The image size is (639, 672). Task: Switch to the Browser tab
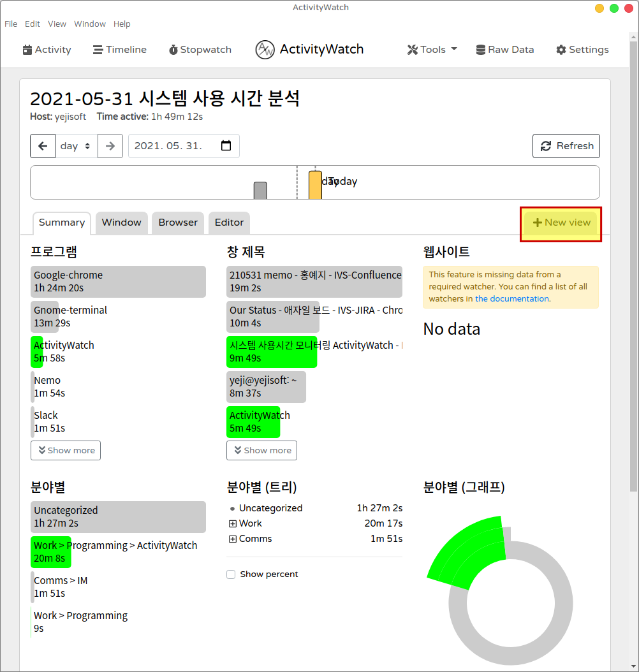click(178, 223)
